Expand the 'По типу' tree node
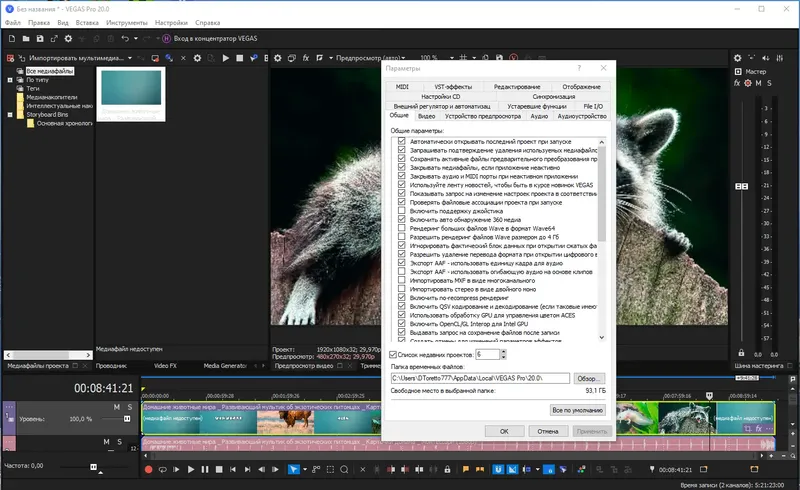Viewport: 800px width, 490px height. click(10, 80)
